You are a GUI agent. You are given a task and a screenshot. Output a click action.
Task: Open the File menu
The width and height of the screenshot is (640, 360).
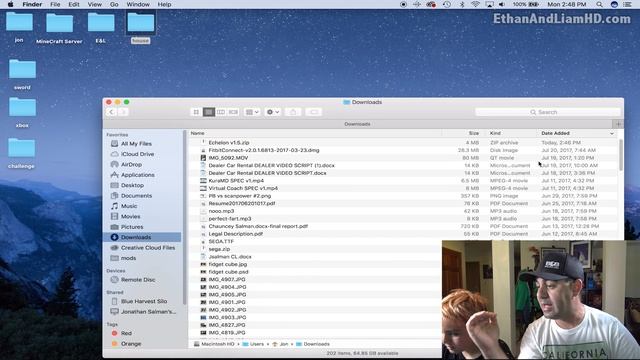[55, 4]
